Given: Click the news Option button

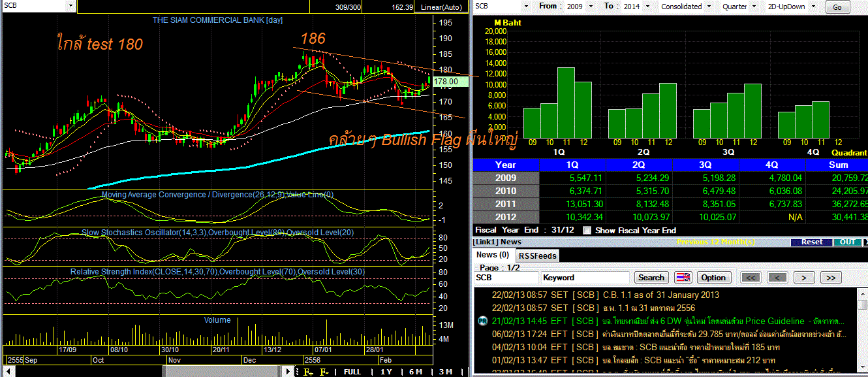Looking at the screenshot, I should (714, 278).
